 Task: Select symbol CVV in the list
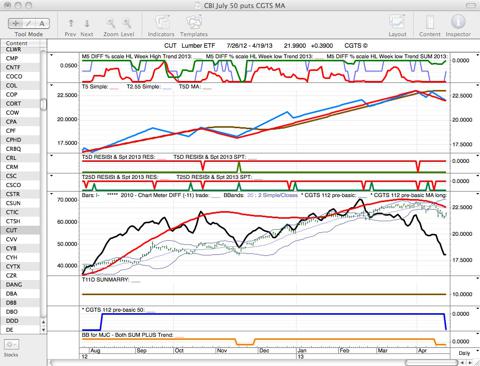tap(20, 239)
